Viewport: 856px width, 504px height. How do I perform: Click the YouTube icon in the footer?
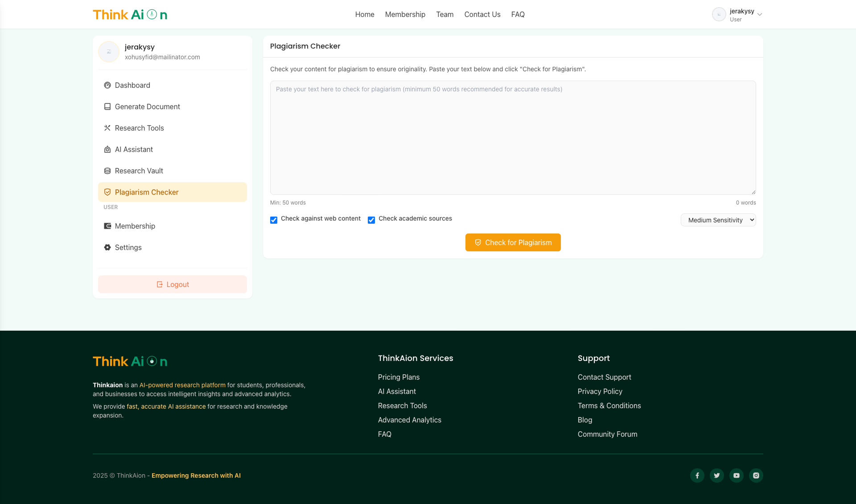[x=737, y=475]
